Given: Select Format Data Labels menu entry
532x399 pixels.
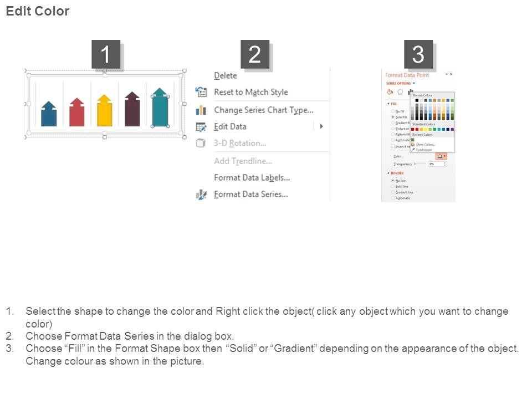Looking at the screenshot, I should tap(252, 177).
